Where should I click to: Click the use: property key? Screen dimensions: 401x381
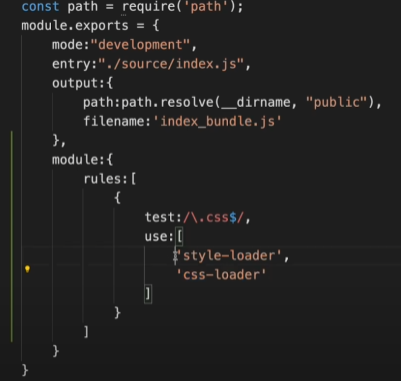click(x=159, y=237)
